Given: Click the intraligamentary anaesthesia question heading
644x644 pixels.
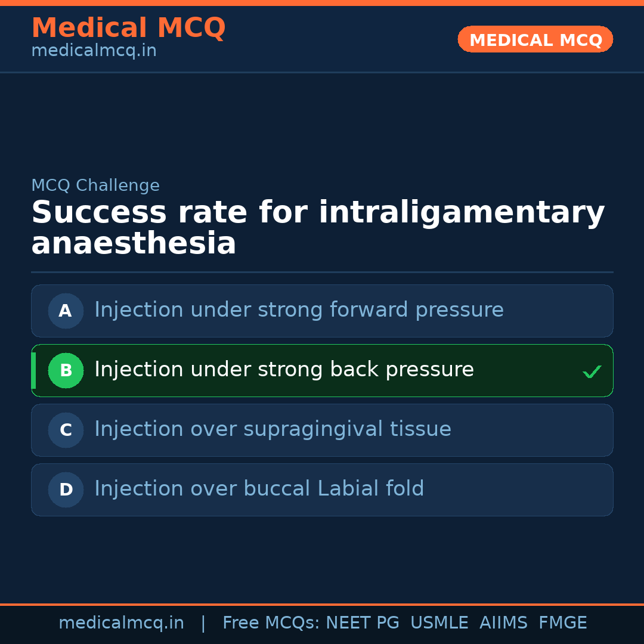Looking at the screenshot, I should pyautogui.click(x=318, y=228).
